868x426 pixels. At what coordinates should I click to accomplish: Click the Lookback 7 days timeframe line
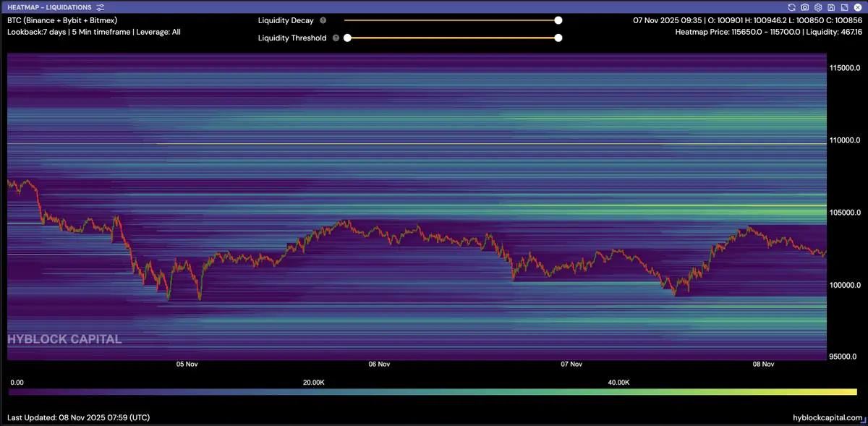(93, 33)
